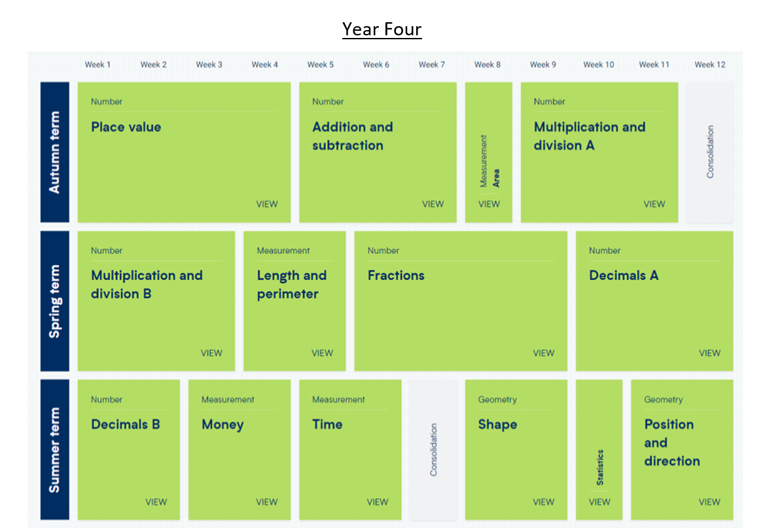Click VIEW on Multiplication and division B

[x=211, y=353]
